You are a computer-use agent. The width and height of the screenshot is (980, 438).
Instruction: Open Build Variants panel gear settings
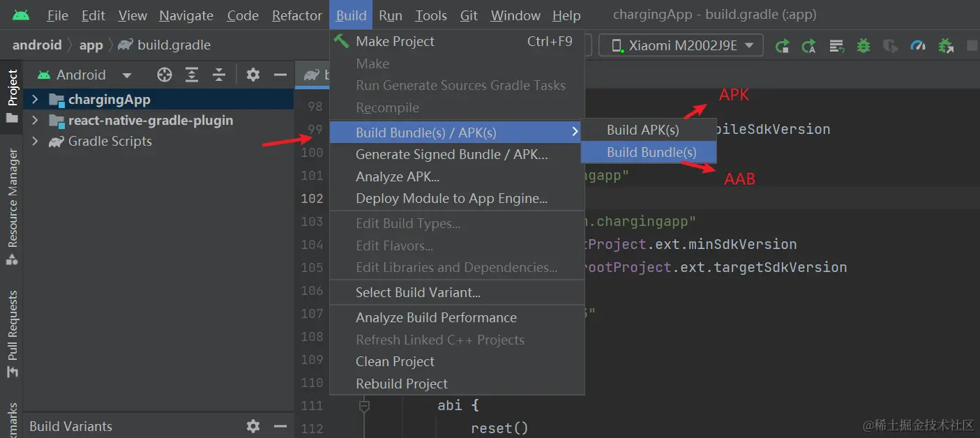253,425
